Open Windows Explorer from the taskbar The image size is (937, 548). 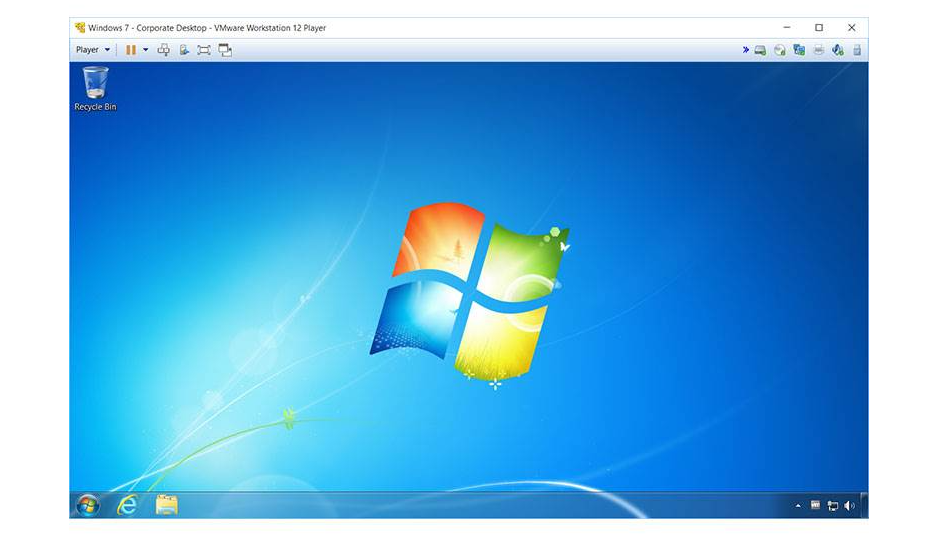pyautogui.click(x=167, y=505)
